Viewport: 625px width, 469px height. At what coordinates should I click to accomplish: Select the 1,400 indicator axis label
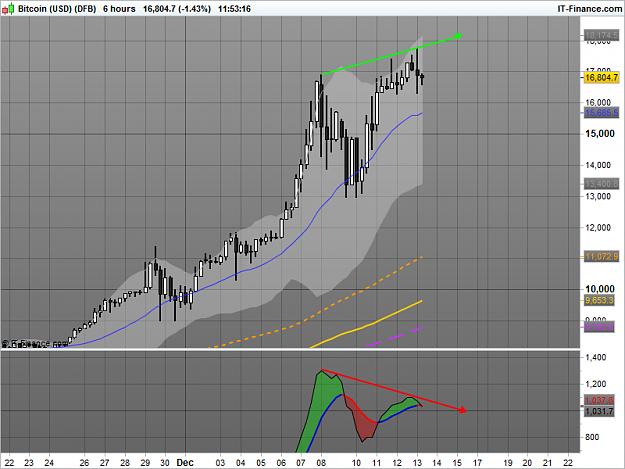(596, 357)
